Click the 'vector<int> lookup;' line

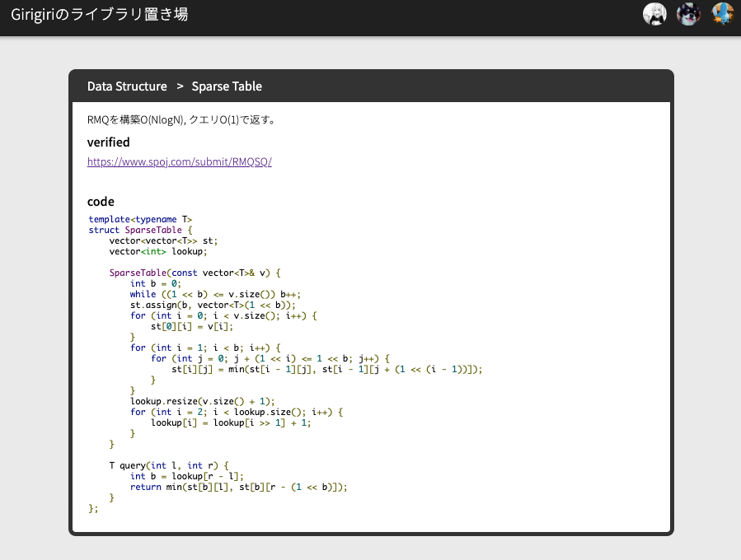pos(158,251)
